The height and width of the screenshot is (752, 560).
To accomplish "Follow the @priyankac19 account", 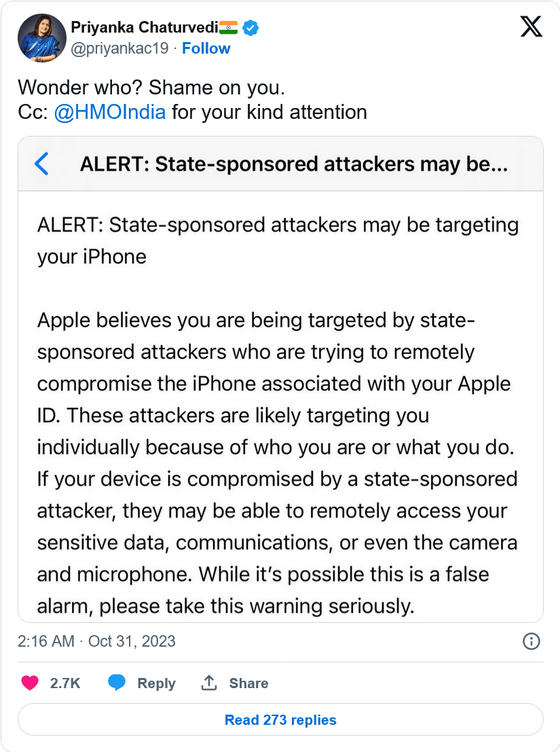I will coord(206,48).
